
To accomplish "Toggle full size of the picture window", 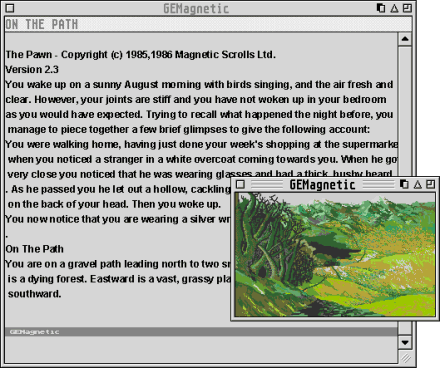I will [431, 184].
